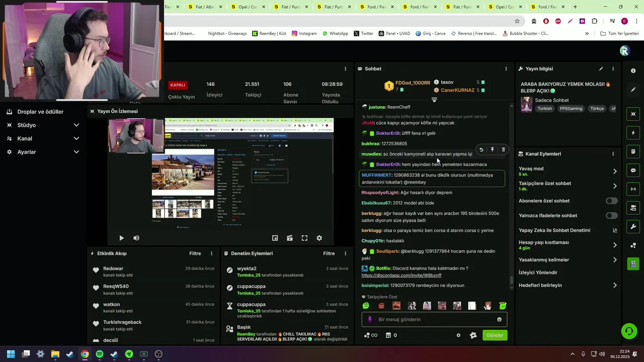This screenshot has width=644, height=362.
Task: Open the shop icon below chat input
Action: [x=388, y=335]
